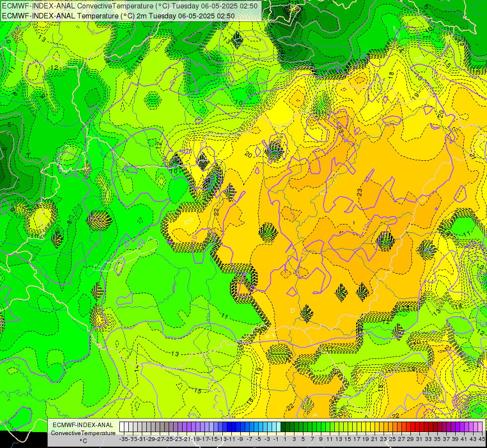Click the 45 value on the legend scale
Image resolution: width=487 pixels, height=448 pixels.
(x=482, y=439)
